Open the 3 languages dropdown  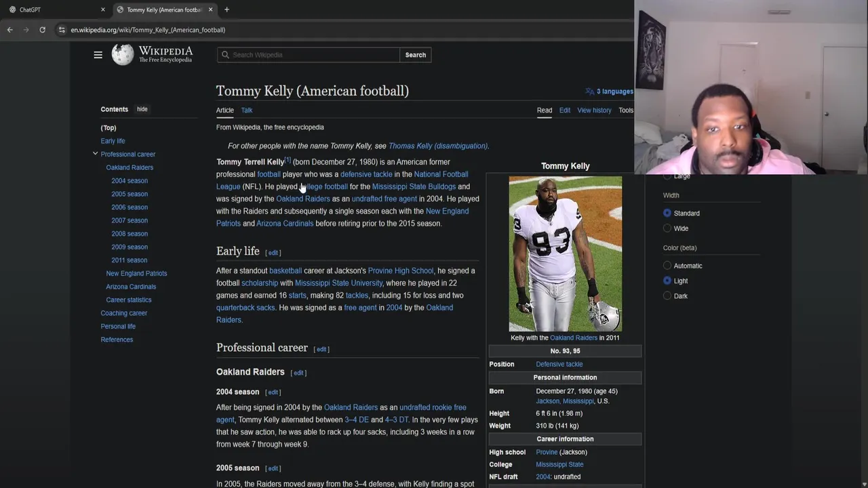(610, 91)
